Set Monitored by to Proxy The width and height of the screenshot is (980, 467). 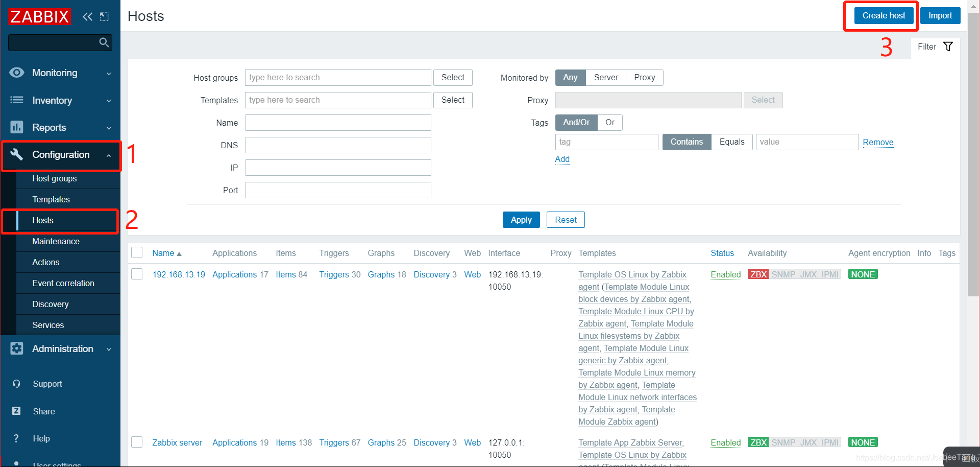(x=645, y=78)
